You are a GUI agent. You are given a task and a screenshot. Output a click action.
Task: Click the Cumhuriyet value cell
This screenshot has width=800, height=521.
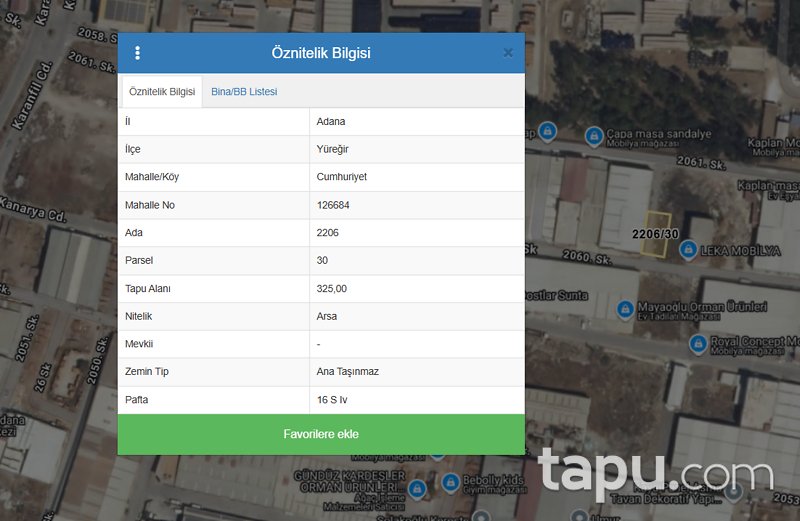(x=417, y=177)
